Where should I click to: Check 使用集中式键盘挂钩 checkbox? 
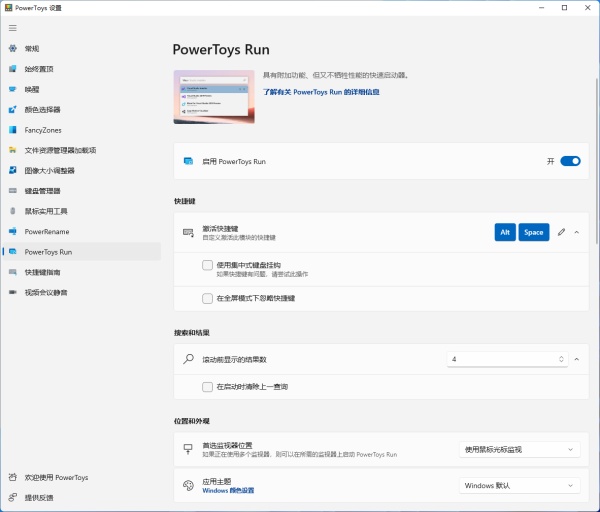pyautogui.click(x=207, y=265)
